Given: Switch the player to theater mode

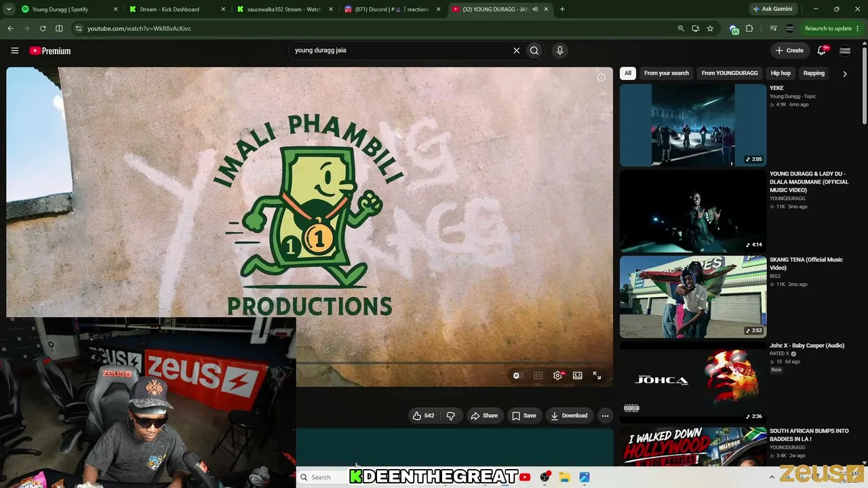Looking at the screenshot, I should point(578,375).
